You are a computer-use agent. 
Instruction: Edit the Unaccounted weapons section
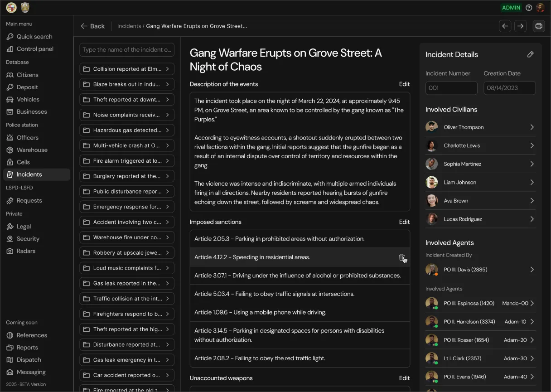[x=404, y=378]
